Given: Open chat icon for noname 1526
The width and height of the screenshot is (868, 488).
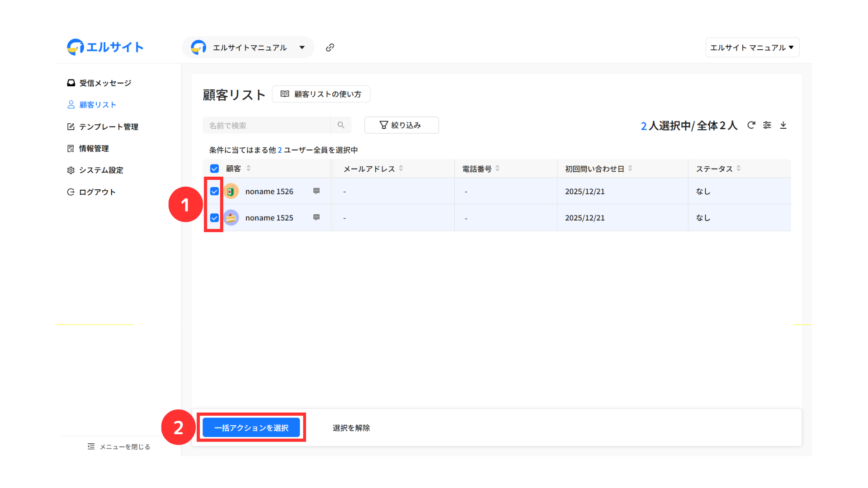Looking at the screenshot, I should [316, 191].
